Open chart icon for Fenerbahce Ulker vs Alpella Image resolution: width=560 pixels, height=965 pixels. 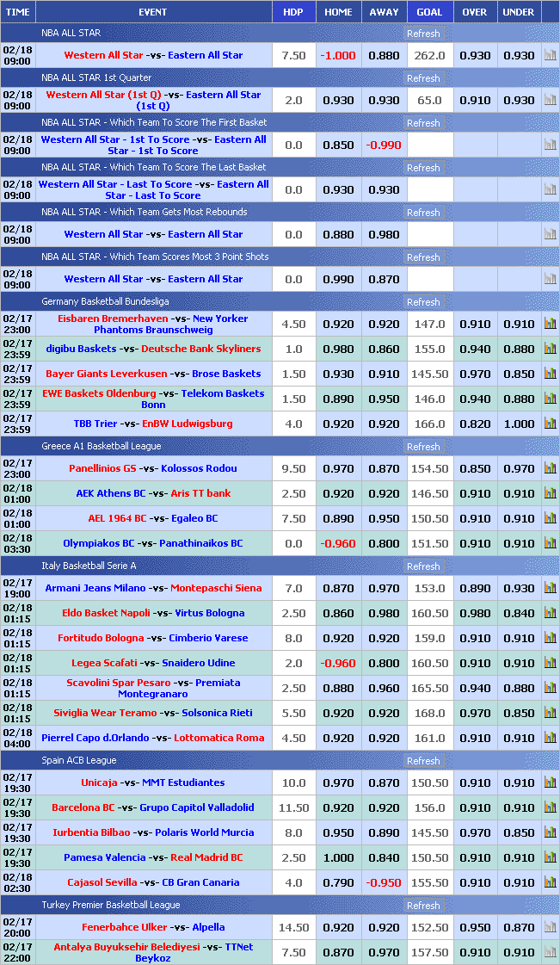click(550, 927)
